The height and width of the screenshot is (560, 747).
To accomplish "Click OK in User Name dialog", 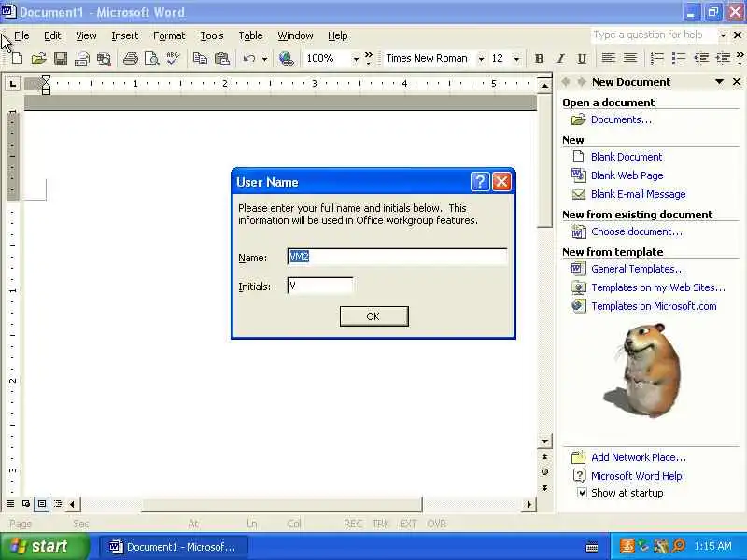I will point(374,316).
